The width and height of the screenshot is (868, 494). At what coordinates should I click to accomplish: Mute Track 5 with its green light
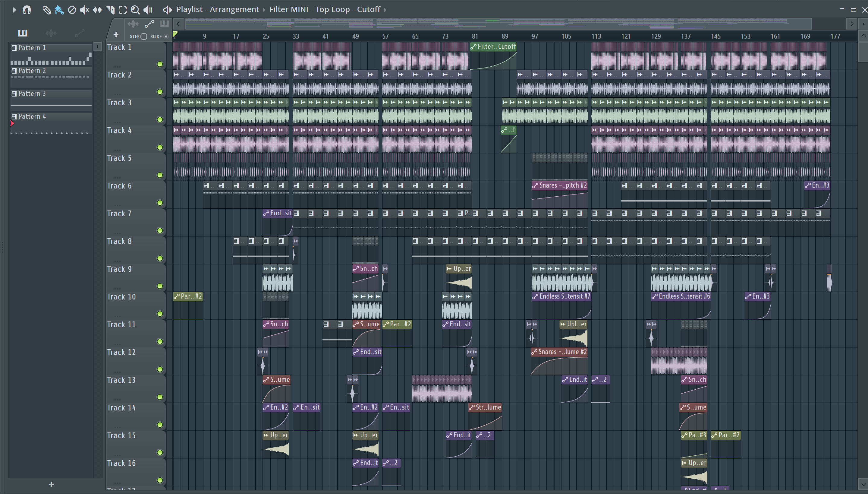(160, 175)
